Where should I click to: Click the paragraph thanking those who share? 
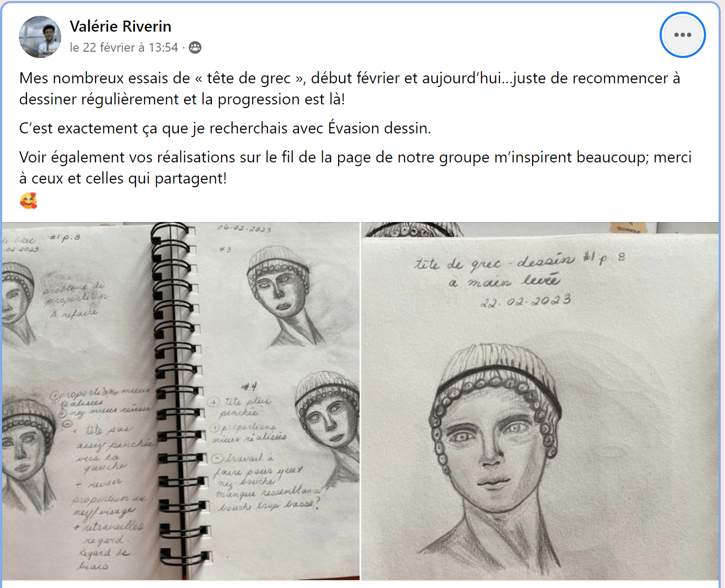click(x=355, y=168)
